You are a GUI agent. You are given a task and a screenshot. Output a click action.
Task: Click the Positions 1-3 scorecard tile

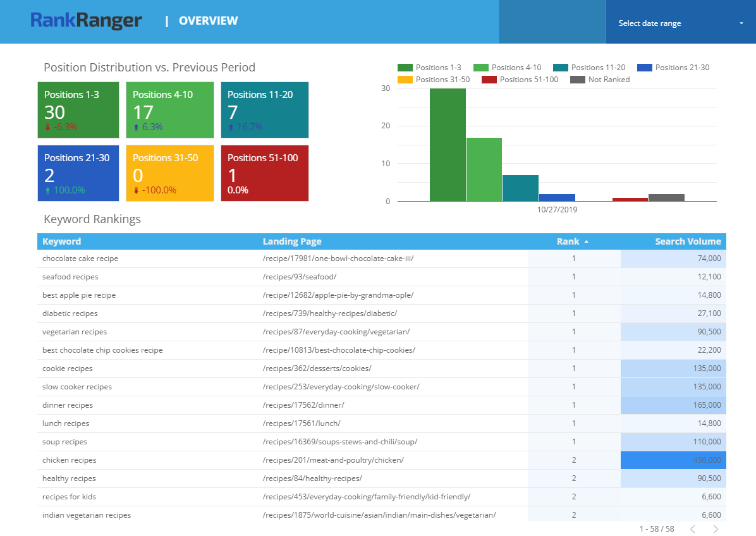pos(78,110)
